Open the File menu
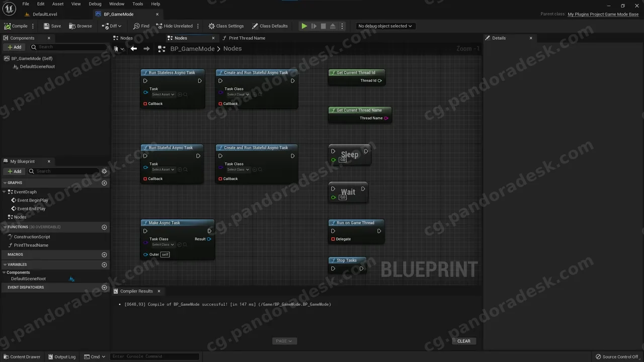This screenshot has height=362, width=644. pos(26,4)
